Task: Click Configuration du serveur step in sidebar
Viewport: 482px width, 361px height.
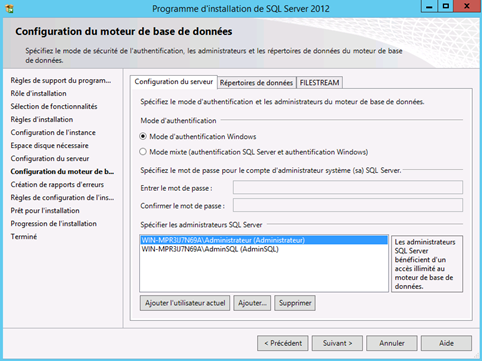Action: 50,158
